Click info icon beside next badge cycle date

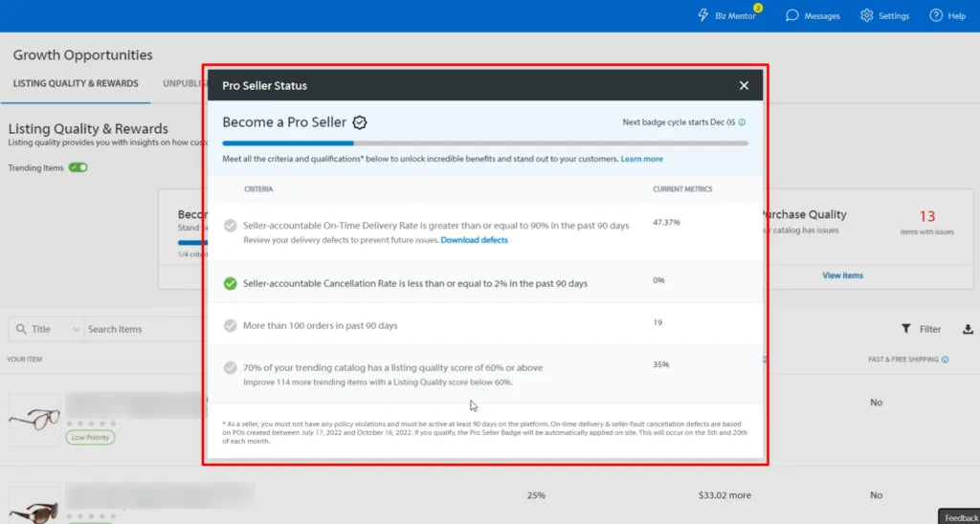tap(743, 122)
